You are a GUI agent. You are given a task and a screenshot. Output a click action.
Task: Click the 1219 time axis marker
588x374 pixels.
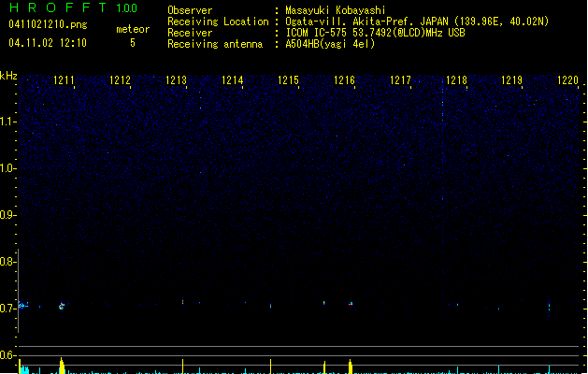(x=512, y=79)
